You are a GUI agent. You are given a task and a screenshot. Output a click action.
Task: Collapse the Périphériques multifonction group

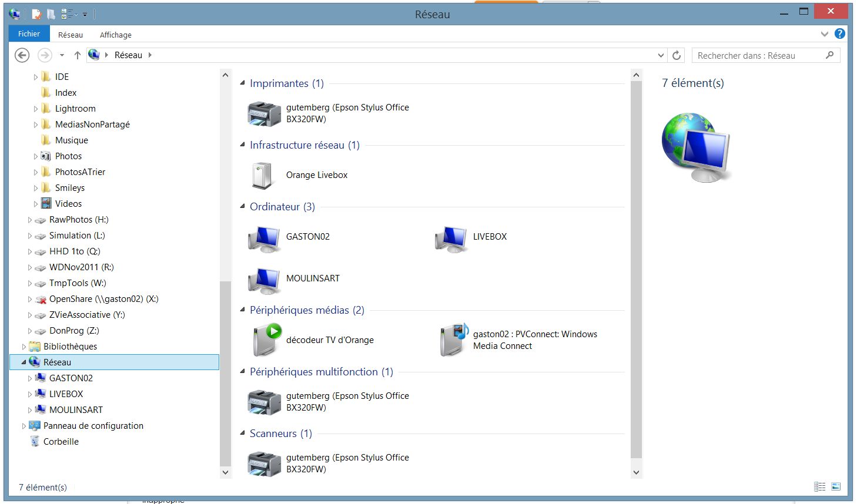pos(243,372)
